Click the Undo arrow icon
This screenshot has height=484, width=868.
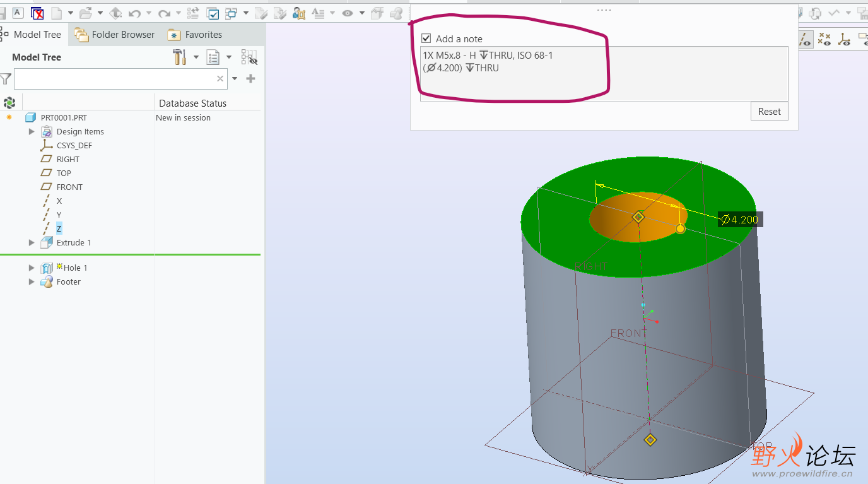[x=134, y=13]
